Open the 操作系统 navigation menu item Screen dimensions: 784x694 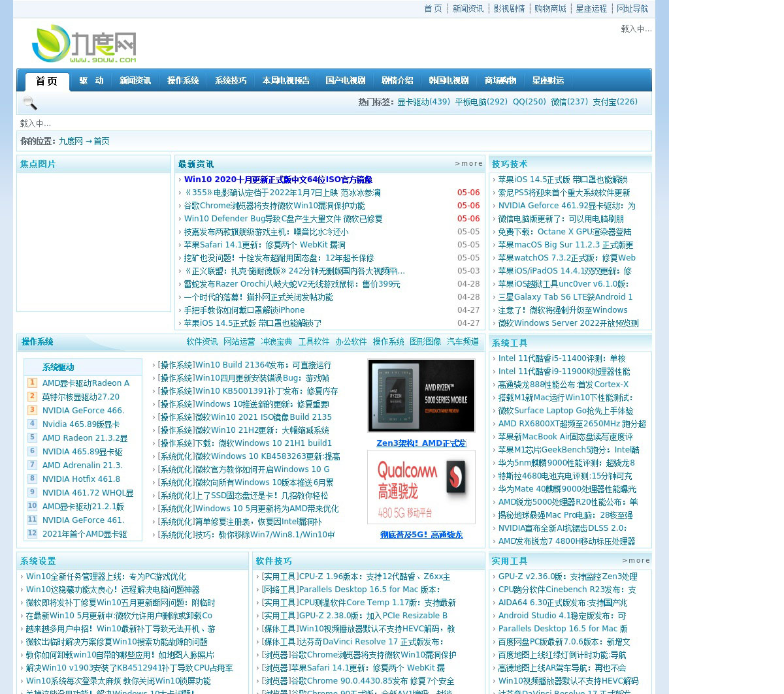tap(183, 81)
